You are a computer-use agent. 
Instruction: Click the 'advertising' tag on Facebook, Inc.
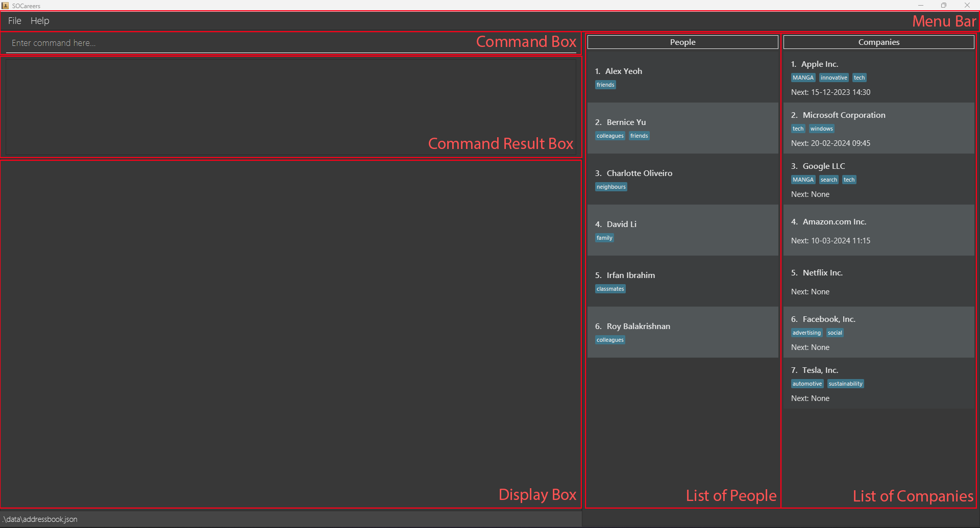[806, 333]
